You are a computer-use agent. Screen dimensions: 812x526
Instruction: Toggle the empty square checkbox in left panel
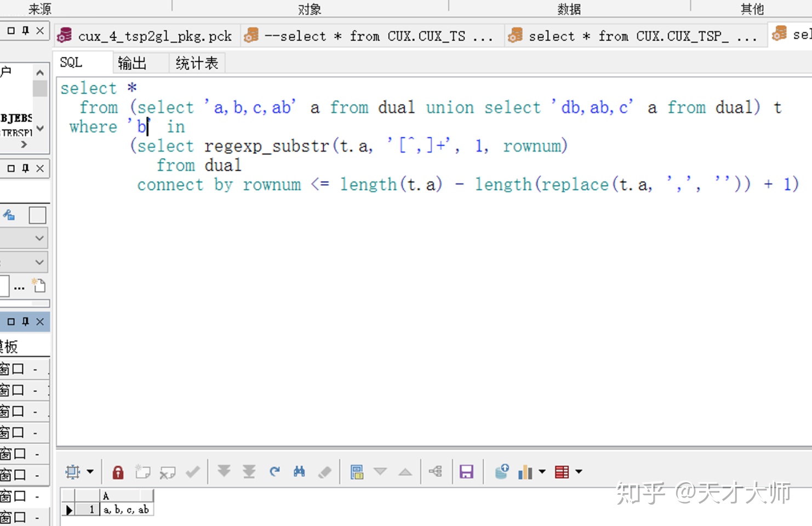[37, 215]
